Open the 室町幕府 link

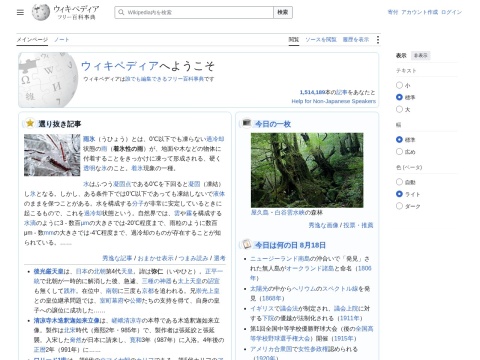tap(112, 301)
